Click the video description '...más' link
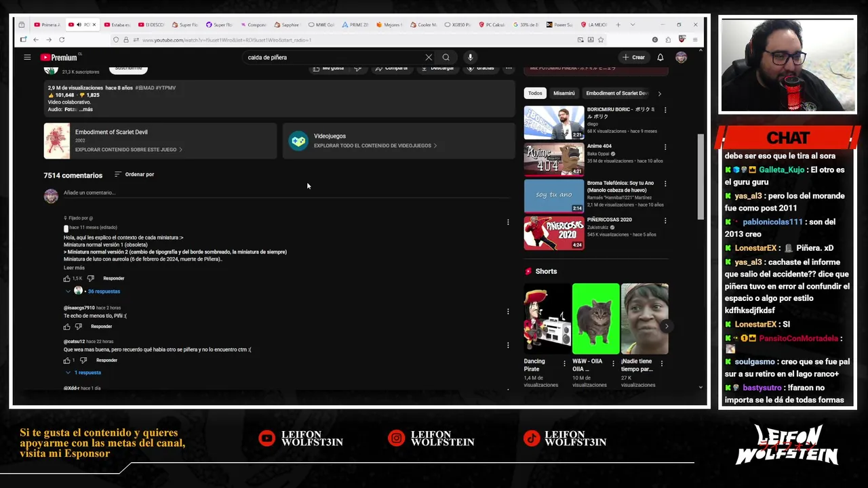This screenshot has width=868, height=488. click(x=86, y=109)
